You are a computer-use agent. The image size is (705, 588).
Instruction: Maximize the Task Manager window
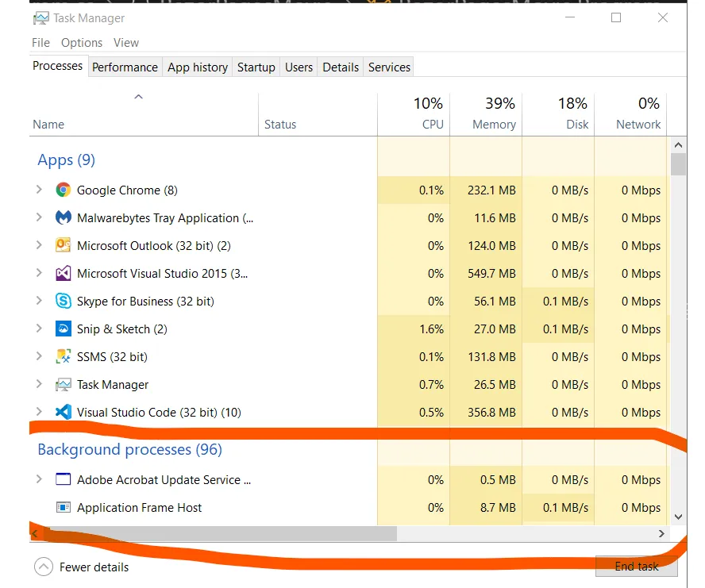(616, 17)
